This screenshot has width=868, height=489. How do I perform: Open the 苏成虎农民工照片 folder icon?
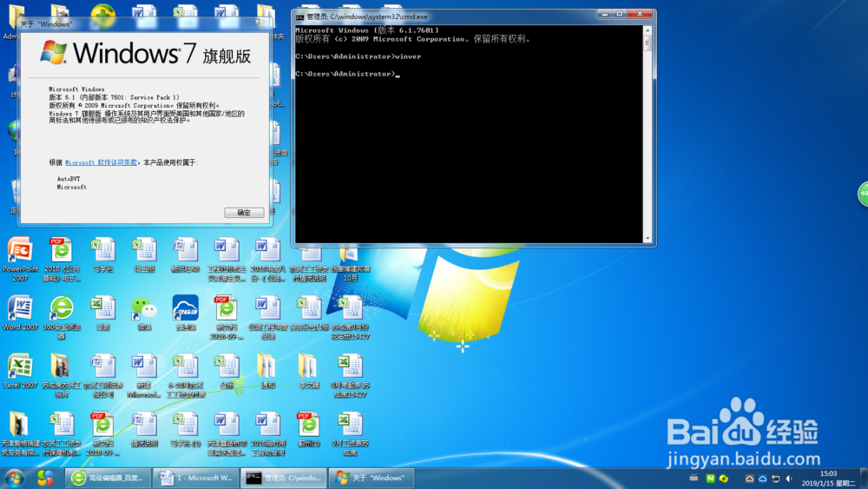[62, 375]
